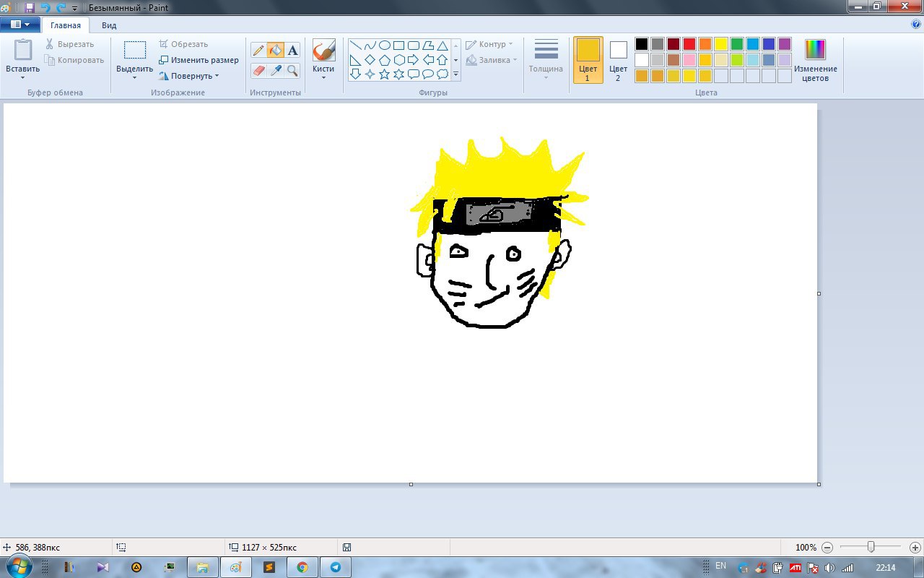Choose the down arrow shape
924x578 pixels.
click(x=355, y=74)
